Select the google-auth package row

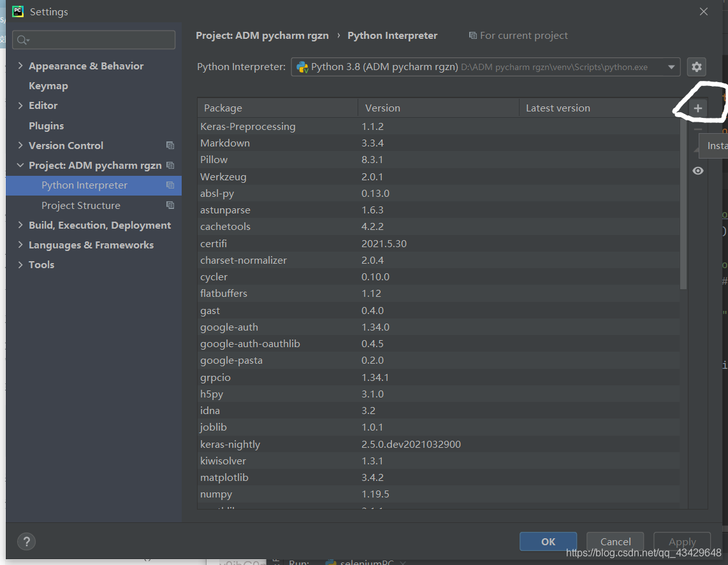pyautogui.click(x=439, y=327)
